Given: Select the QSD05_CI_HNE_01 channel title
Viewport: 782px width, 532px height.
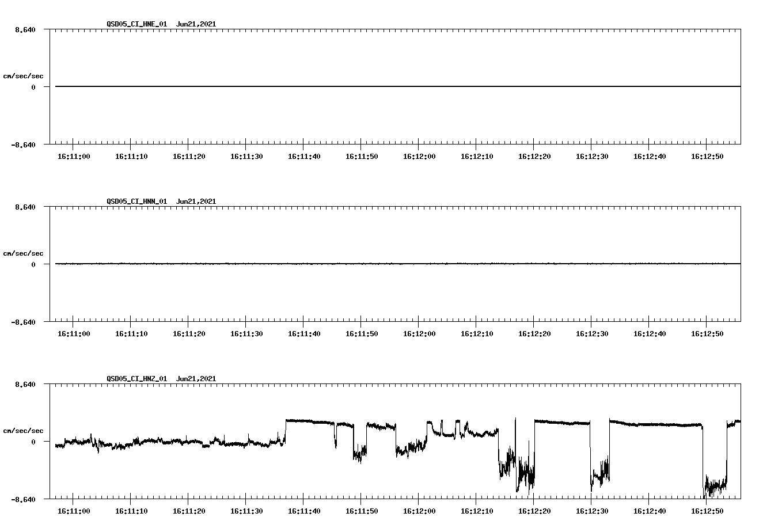Looking at the screenshot, I should pos(136,24).
